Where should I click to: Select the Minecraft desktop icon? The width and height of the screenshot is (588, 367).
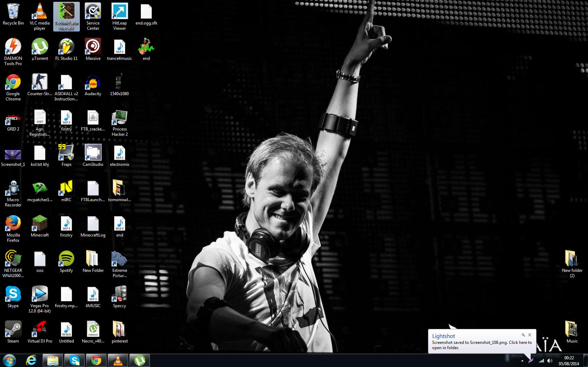pos(40,227)
